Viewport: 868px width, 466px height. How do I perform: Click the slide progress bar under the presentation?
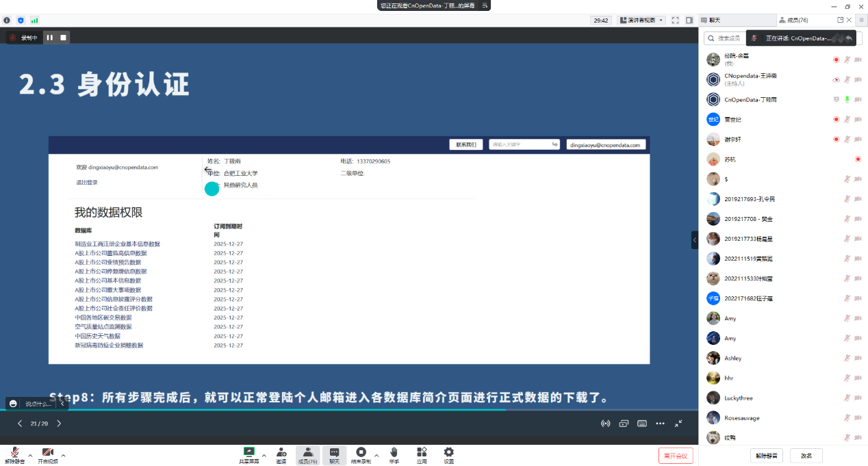click(x=253, y=410)
